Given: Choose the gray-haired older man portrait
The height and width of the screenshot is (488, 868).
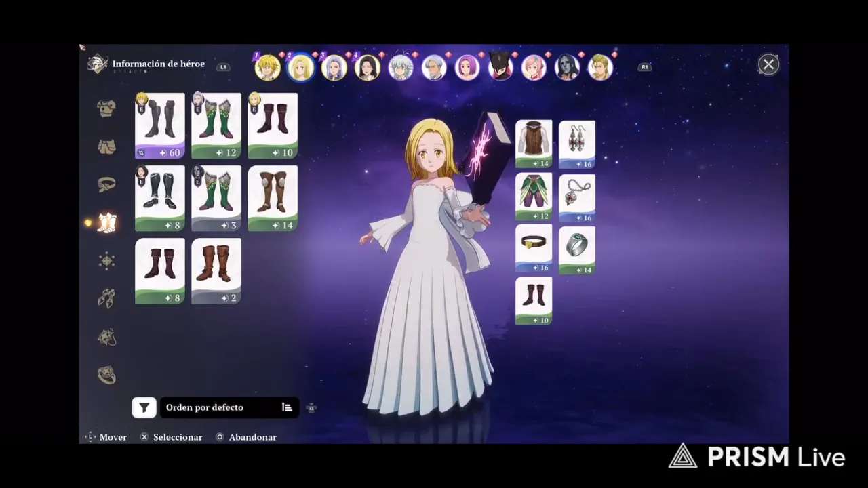Looking at the screenshot, I should tap(434, 67).
